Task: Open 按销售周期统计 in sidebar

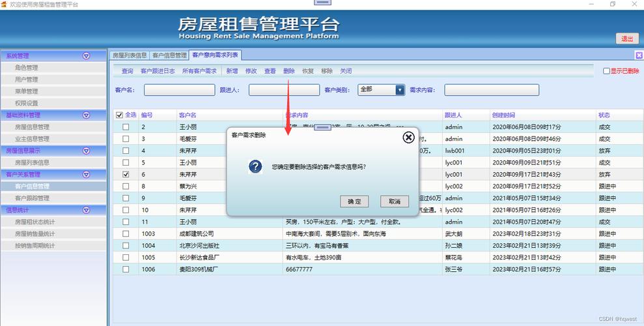Action: 35,246
